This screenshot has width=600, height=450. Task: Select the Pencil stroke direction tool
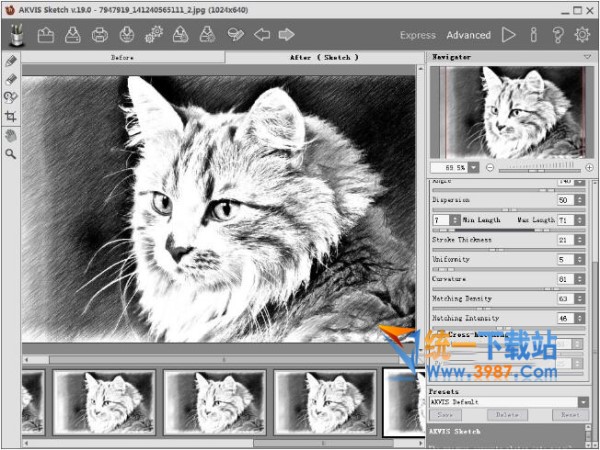pyautogui.click(x=11, y=61)
